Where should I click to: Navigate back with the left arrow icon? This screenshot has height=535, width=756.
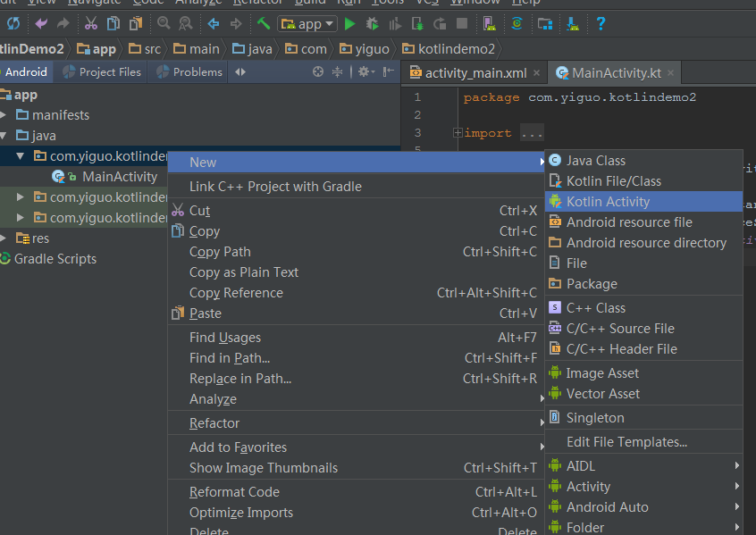[213, 23]
